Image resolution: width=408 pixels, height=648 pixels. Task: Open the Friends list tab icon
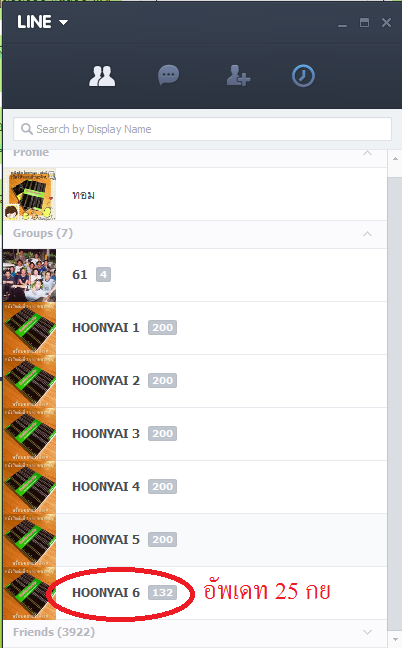click(102, 76)
